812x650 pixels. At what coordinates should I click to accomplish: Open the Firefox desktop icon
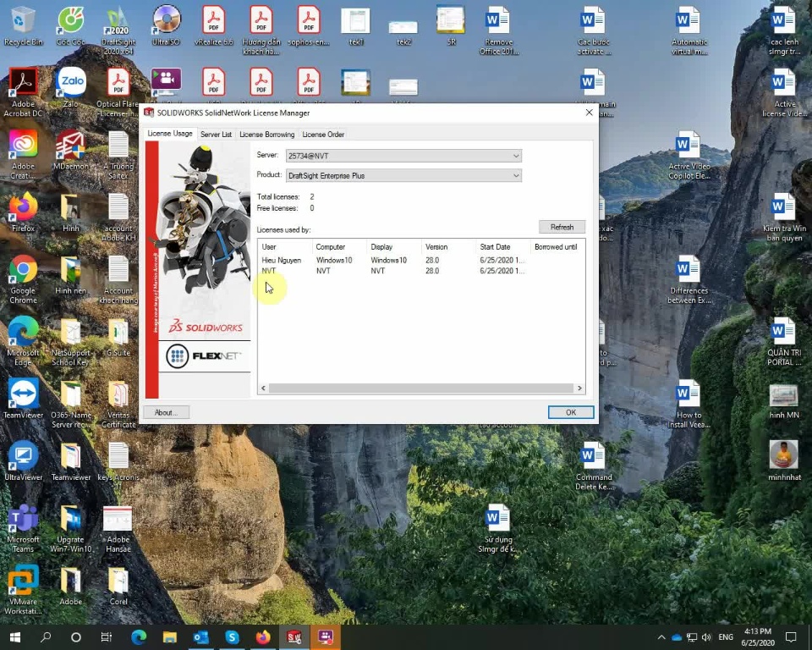[x=24, y=212]
